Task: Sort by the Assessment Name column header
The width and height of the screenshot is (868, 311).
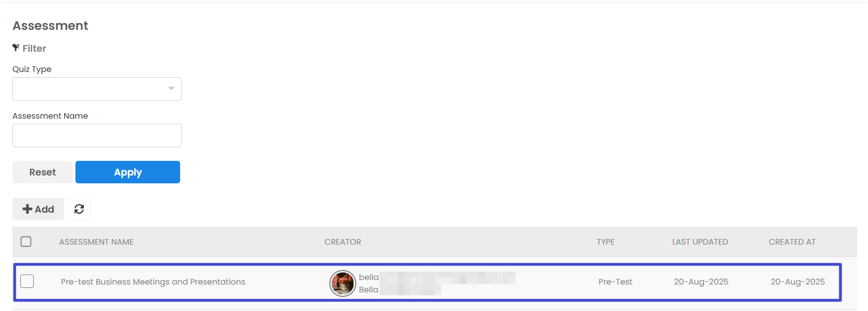Action: [96, 242]
